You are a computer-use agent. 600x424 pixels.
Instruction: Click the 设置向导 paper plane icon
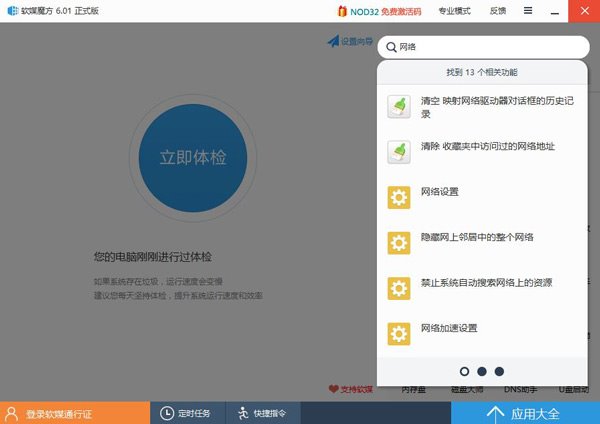[x=333, y=42]
